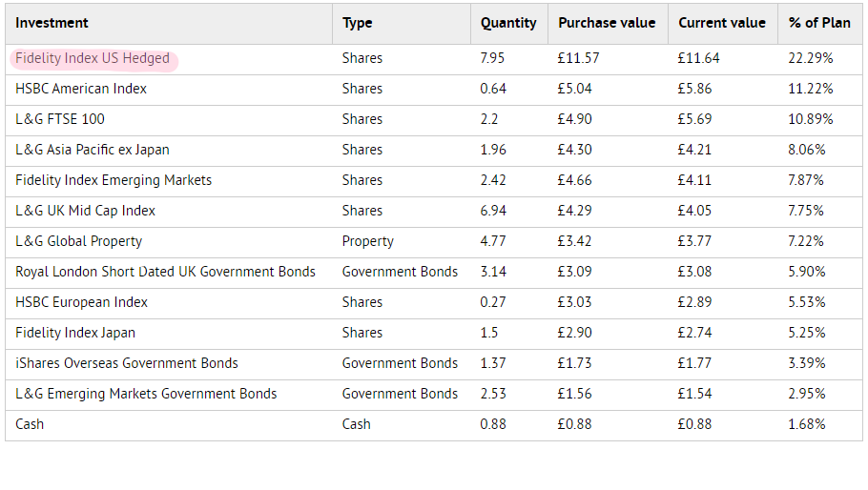This screenshot has height=490, width=868.
Task: Click the Purchase value column header
Action: pyautogui.click(x=607, y=23)
